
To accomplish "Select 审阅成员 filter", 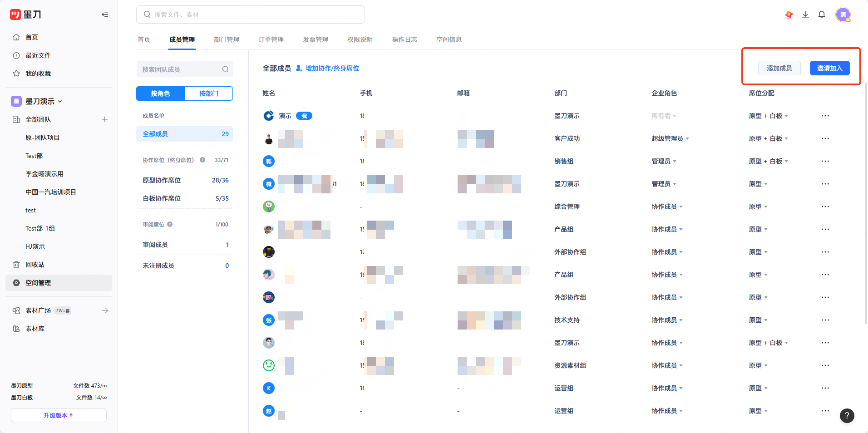I will point(185,245).
